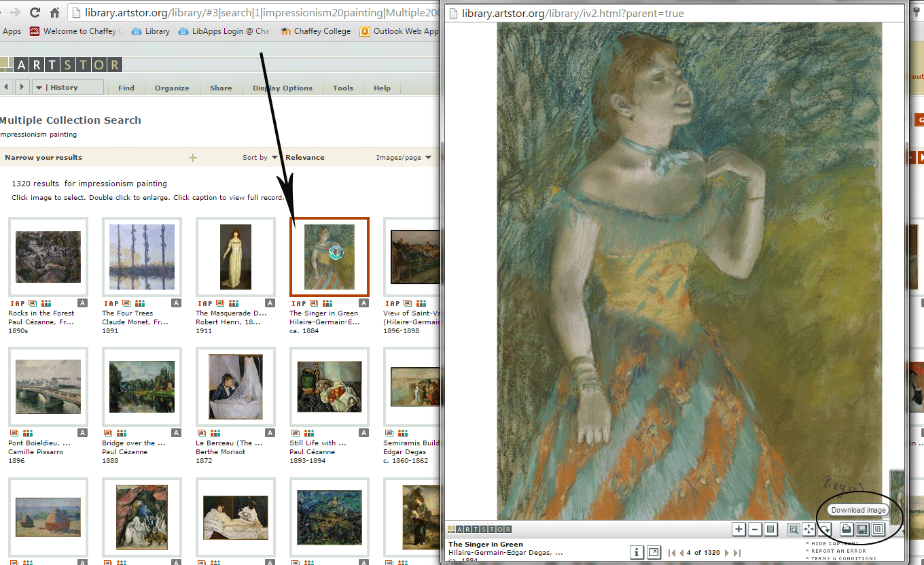924x565 pixels.
Task: Select the pan tool with four arrows
Action: coord(808,529)
